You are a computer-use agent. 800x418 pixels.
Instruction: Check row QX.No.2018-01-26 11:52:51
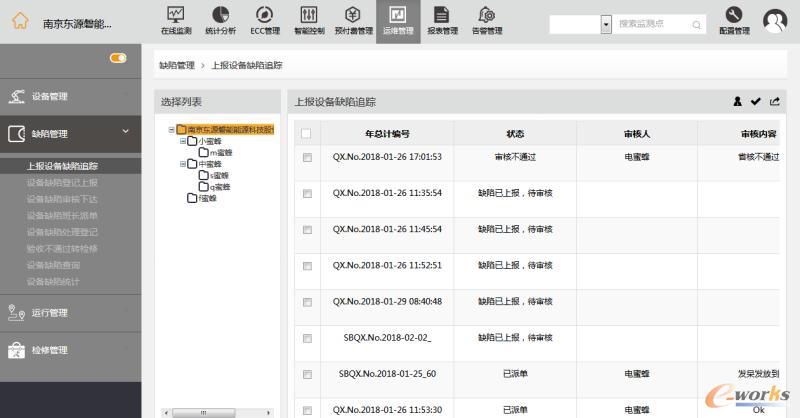point(307,266)
